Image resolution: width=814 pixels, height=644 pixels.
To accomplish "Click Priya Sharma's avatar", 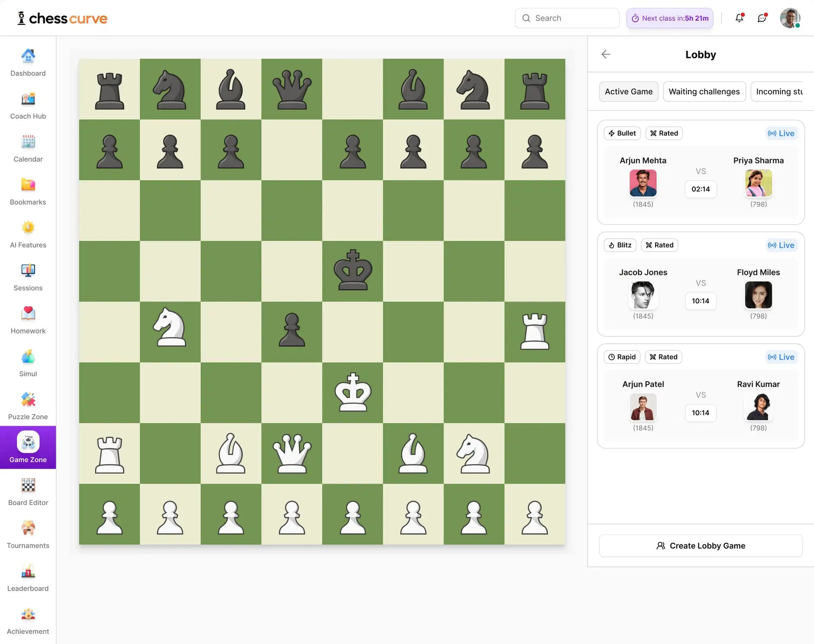I will pyautogui.click(x=758, y=183).
